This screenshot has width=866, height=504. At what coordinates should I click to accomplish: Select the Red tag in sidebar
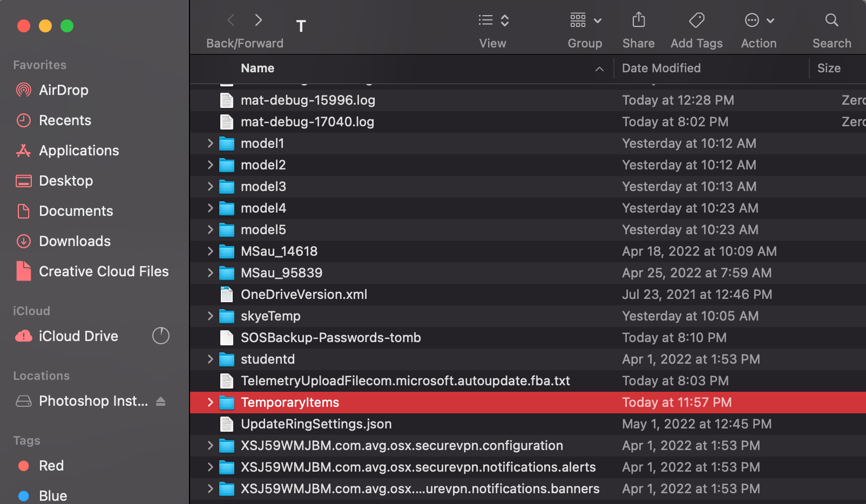(x=51, y=466)
